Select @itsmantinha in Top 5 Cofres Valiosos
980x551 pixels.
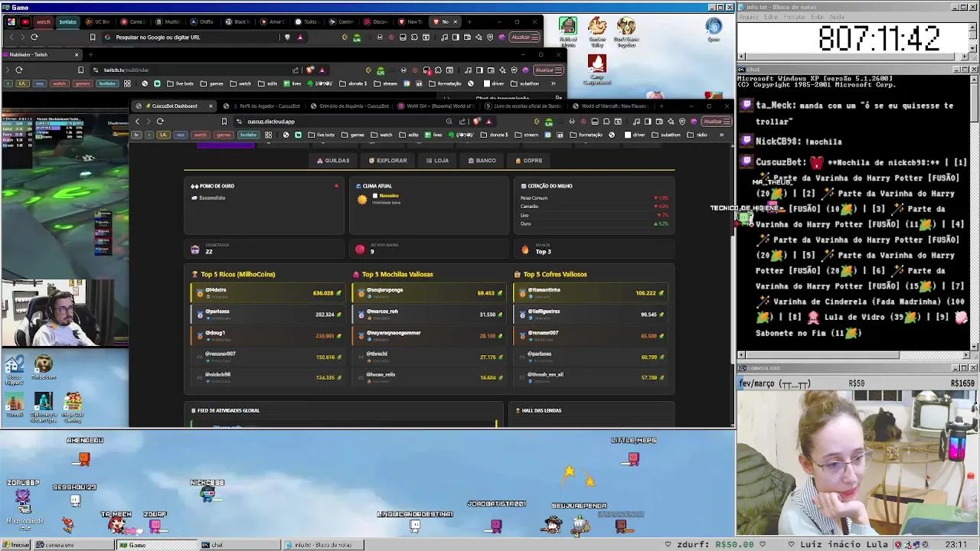(590, 292)
